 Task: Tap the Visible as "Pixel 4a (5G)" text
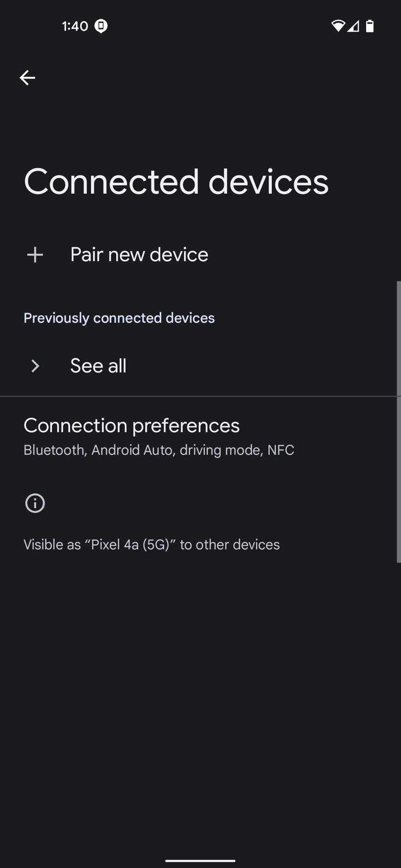click(151, 544)
